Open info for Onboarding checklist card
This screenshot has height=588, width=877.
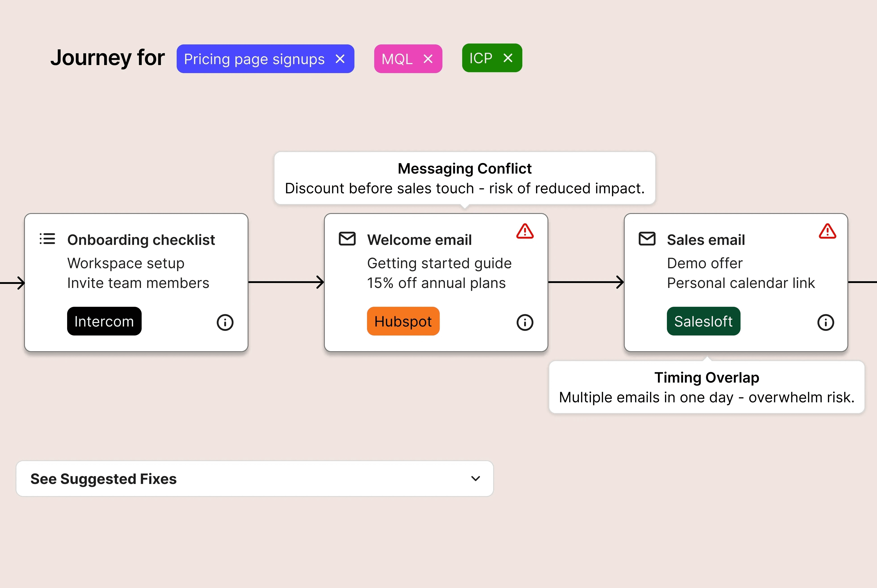click(225, 322)
